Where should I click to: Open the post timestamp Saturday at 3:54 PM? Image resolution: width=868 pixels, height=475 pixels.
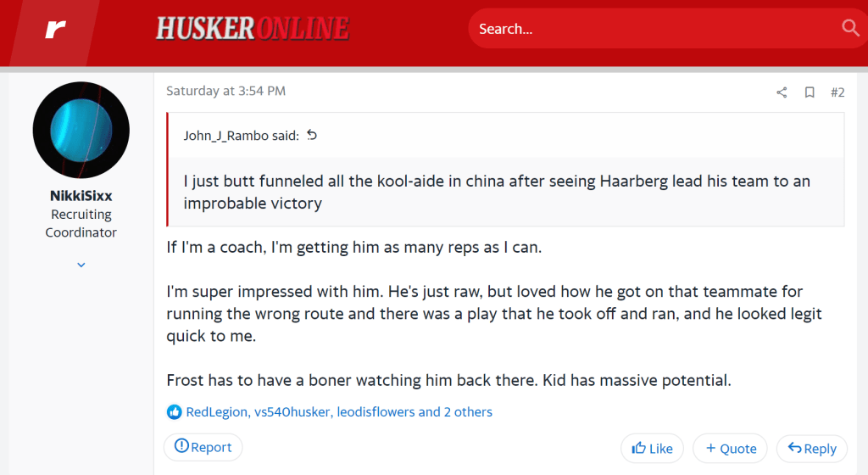click(x=225, y=91)
